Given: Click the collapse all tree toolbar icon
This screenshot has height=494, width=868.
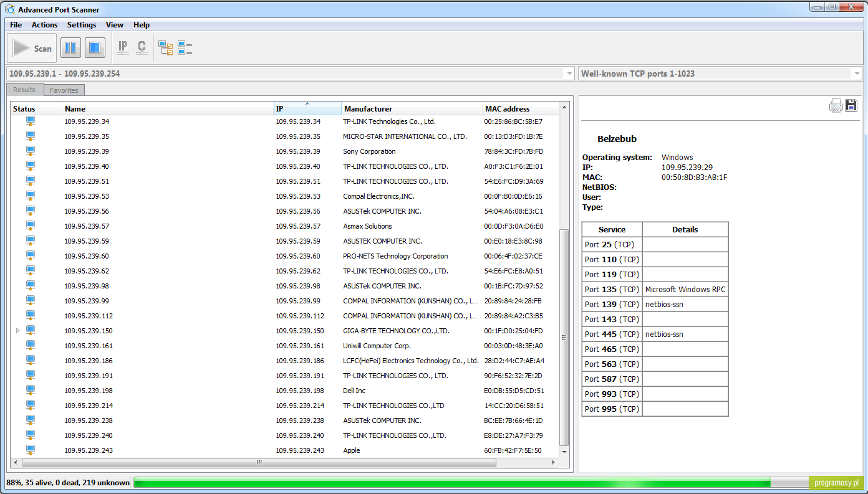Looking at the screenshot, I should pyautogui.click(x=185, y=47).
